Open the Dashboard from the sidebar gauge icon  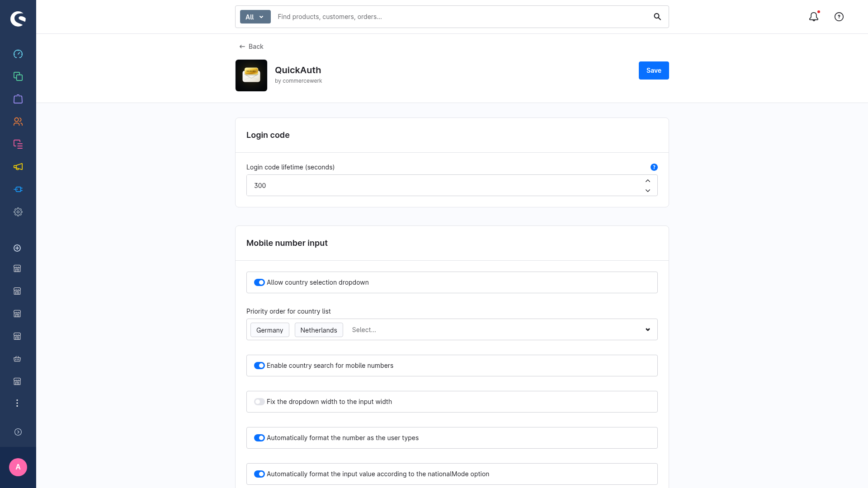[x=18, y=54]
